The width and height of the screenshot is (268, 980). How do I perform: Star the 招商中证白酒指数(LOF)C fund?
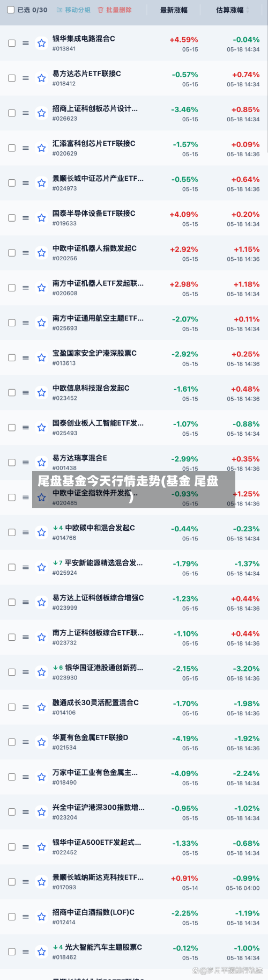[41, 917]
